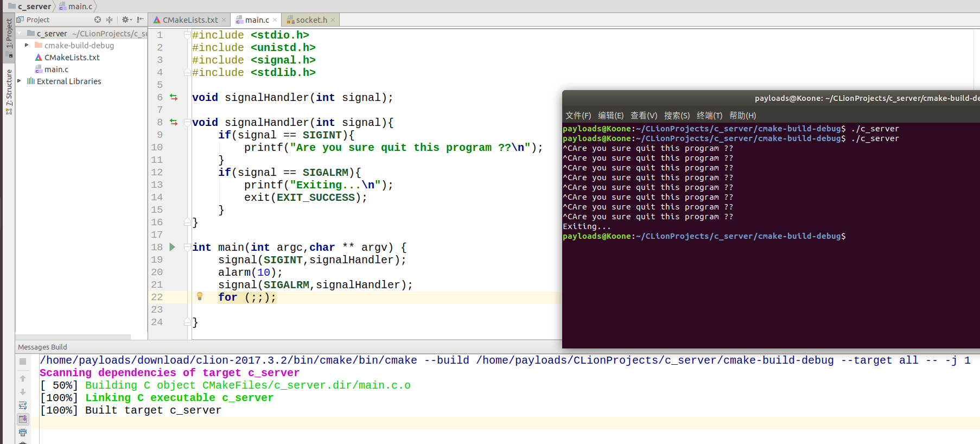Click the Messages Build panel title

click(42, 347)
